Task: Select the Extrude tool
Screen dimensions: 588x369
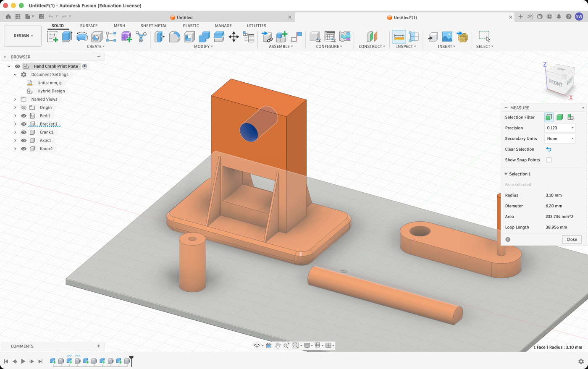Action: (x=67, y=37)
